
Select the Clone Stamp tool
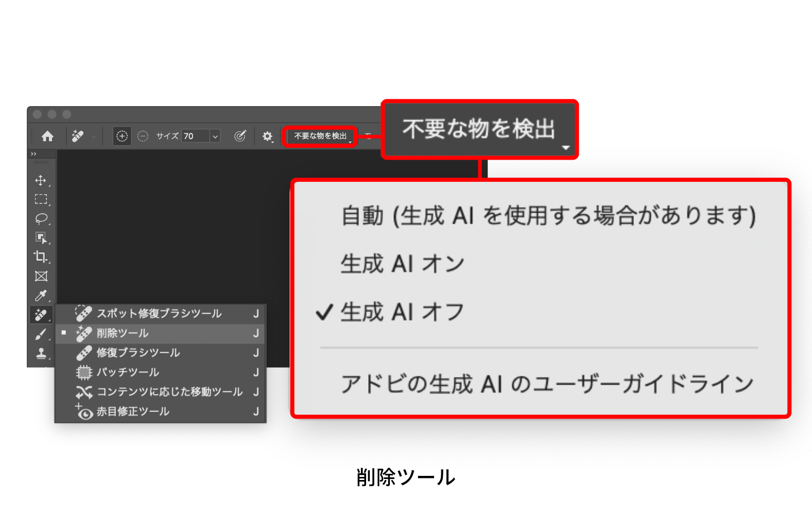(x=41, y=353)
